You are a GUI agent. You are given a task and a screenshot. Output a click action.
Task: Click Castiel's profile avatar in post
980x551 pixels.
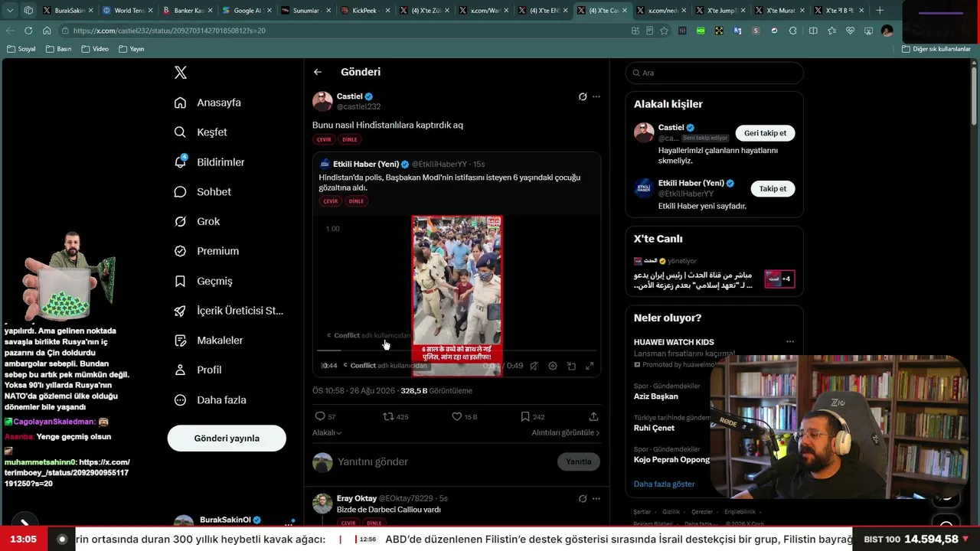coord(322,101)
